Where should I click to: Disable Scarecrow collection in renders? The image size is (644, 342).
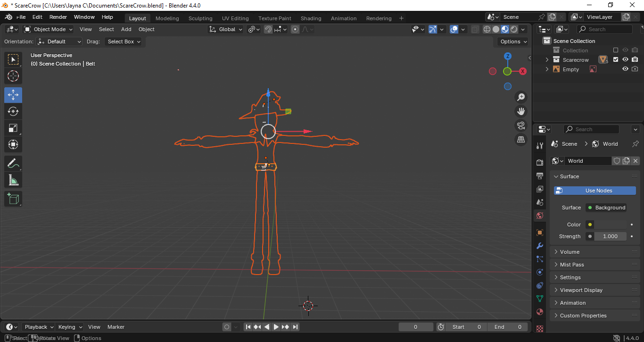pos(635,60)
